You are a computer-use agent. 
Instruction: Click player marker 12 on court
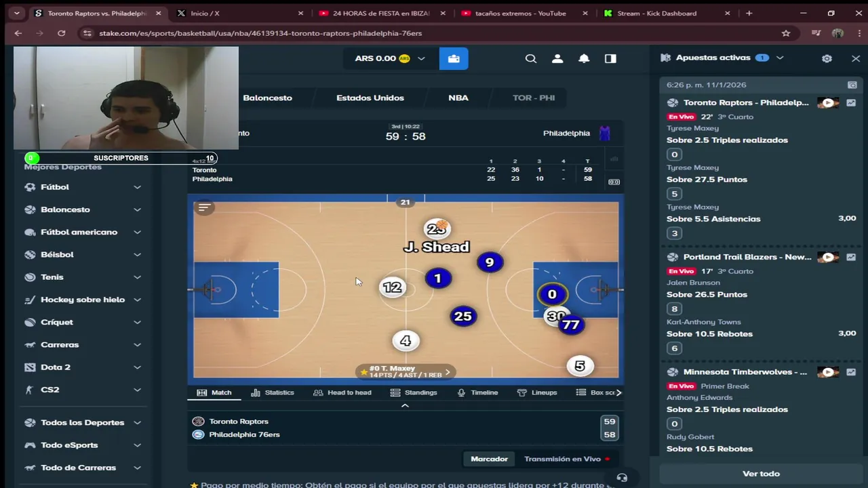(392, 287)
